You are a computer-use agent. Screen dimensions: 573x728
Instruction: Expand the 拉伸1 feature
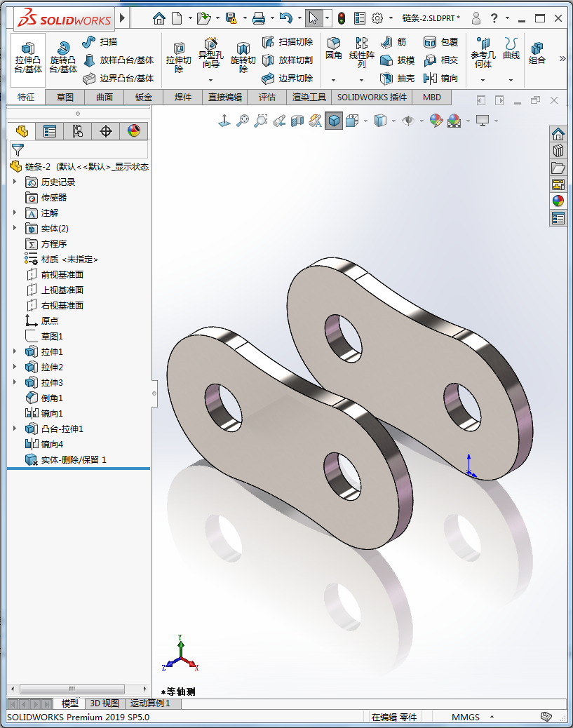coord(15,351)
